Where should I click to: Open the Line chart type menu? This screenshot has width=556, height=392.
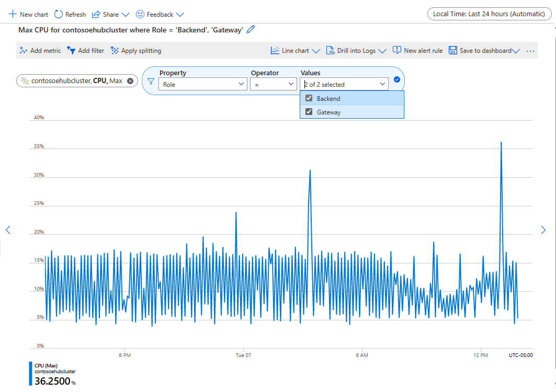click(x=295, y=51)
